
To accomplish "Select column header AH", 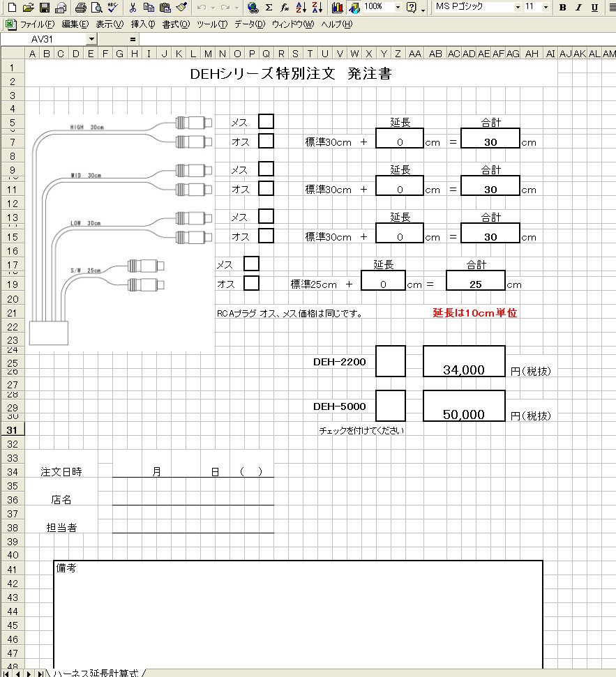I will [x=532, y=54].
